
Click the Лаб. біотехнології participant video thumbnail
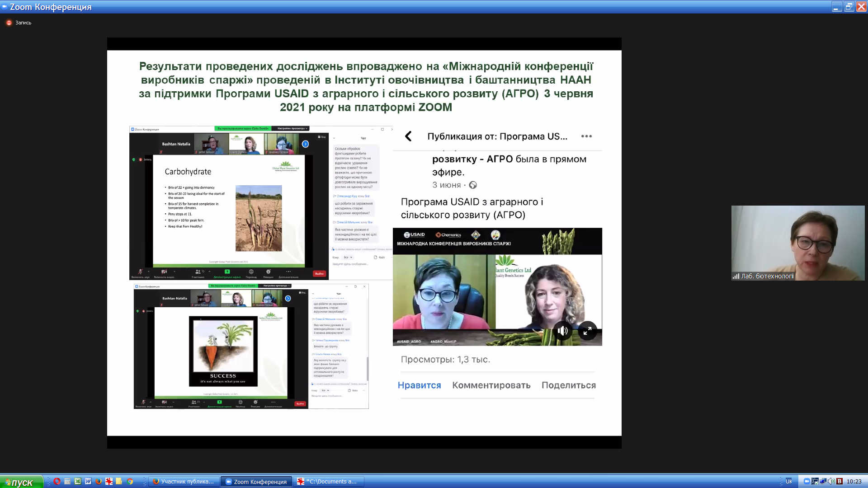pyautogui.click(x=798, y=243)
